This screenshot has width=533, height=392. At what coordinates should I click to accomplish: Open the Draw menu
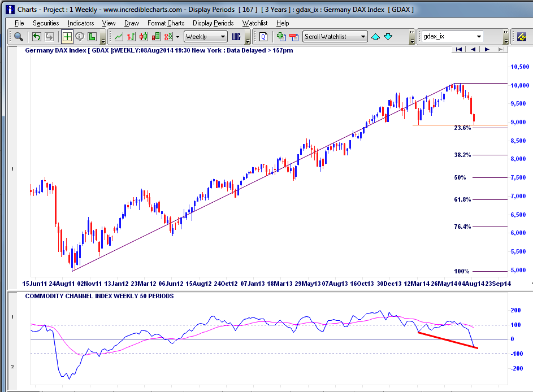pyautogui.click(x=132, y=23)
